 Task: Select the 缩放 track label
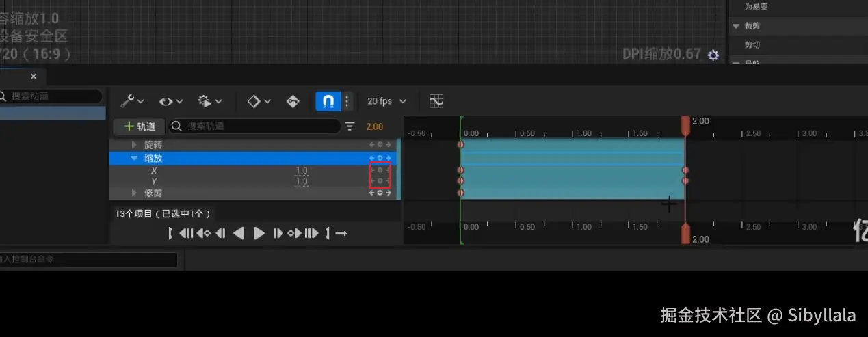pyautogui.click(x=153, y=158)
